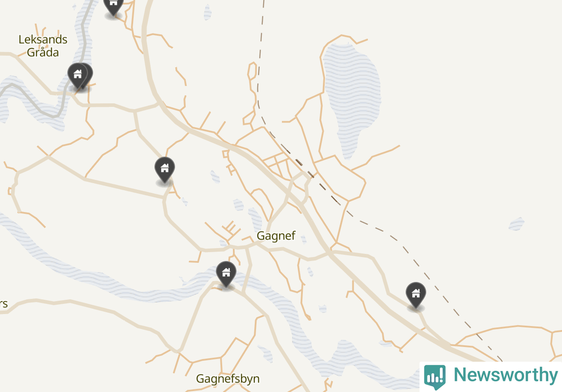
Task: Click the truncated "rs" label at left edge
Action: pyautogui.click(x=4, y=305)
